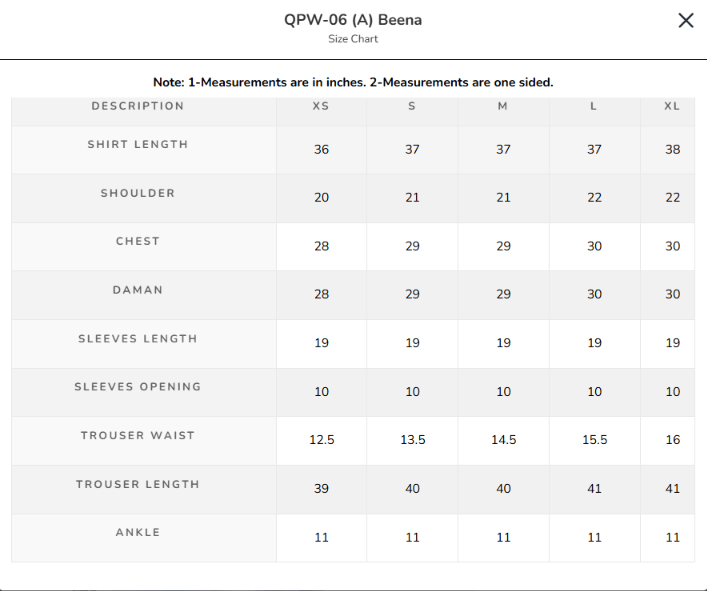This screenshot has height=591, width=707.
Task: Click the trouser waist 12.5 value
Action: 322,440
